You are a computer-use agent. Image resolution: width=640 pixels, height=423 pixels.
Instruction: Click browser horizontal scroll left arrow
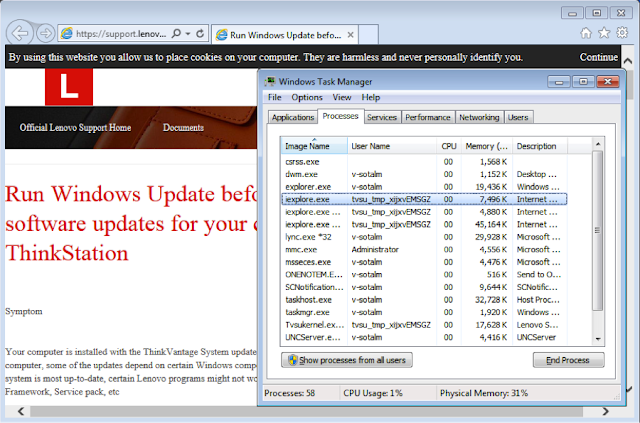click(x=20, y=411)
